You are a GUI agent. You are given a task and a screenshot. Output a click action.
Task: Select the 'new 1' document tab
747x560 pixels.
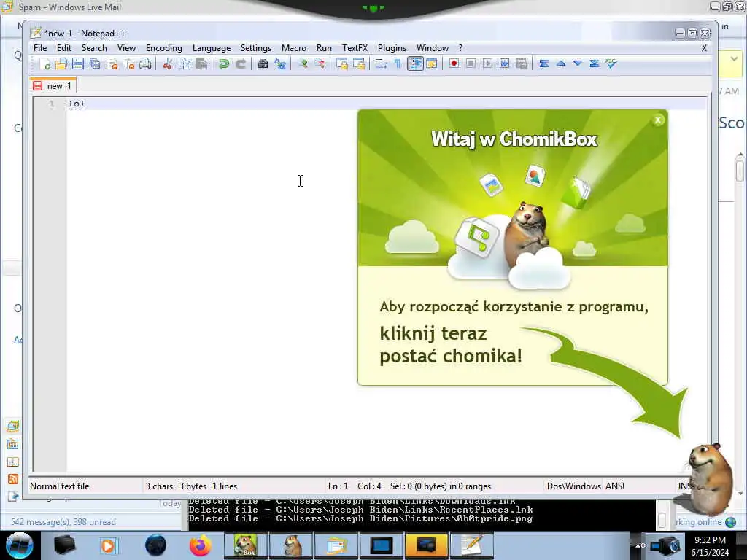(x=53, y=86)
